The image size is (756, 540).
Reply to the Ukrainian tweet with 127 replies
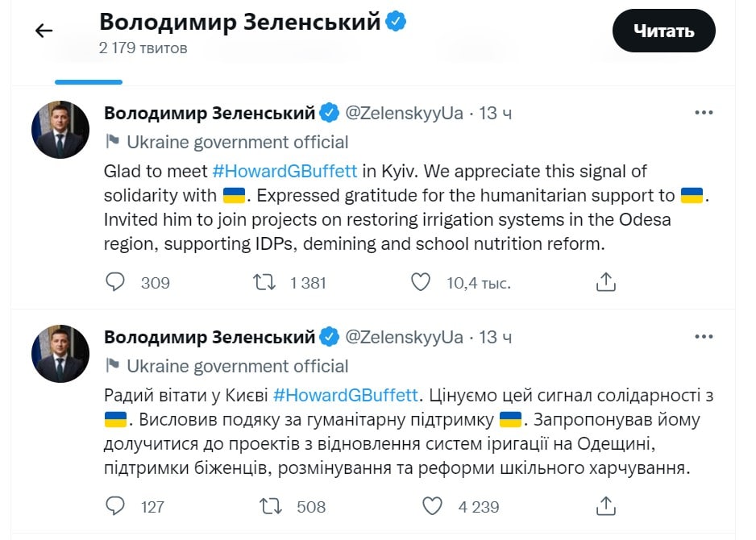tap(116, 506)
